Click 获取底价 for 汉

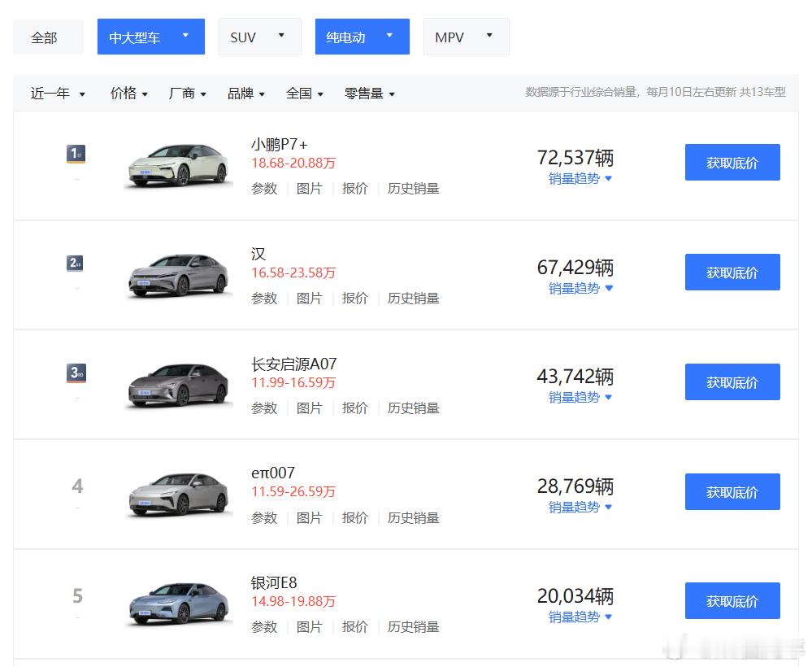point(732,272)
